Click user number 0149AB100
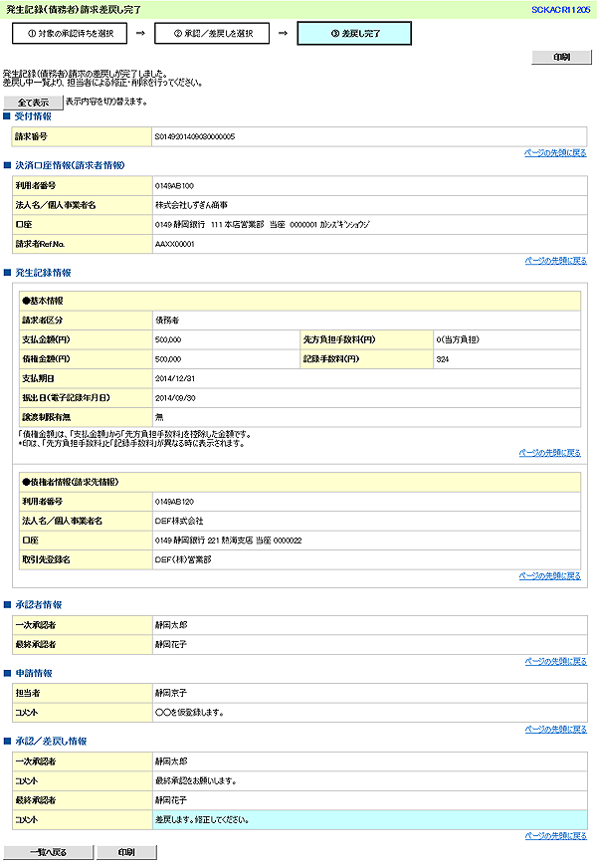The height and width of the screenshot is (868, 597). (174, 186)
